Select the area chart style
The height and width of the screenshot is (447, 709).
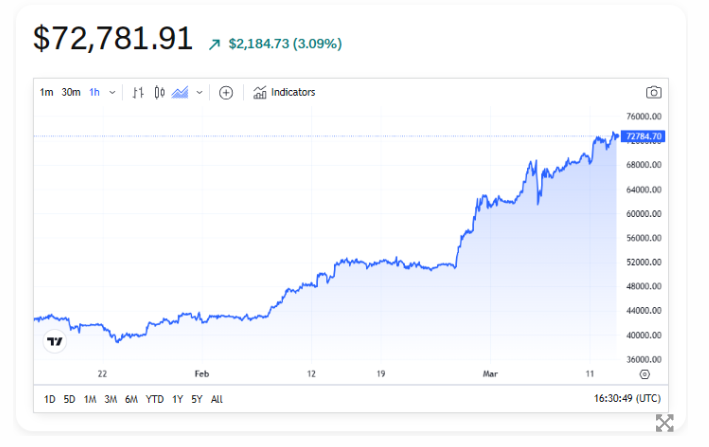tap(180, 93)
